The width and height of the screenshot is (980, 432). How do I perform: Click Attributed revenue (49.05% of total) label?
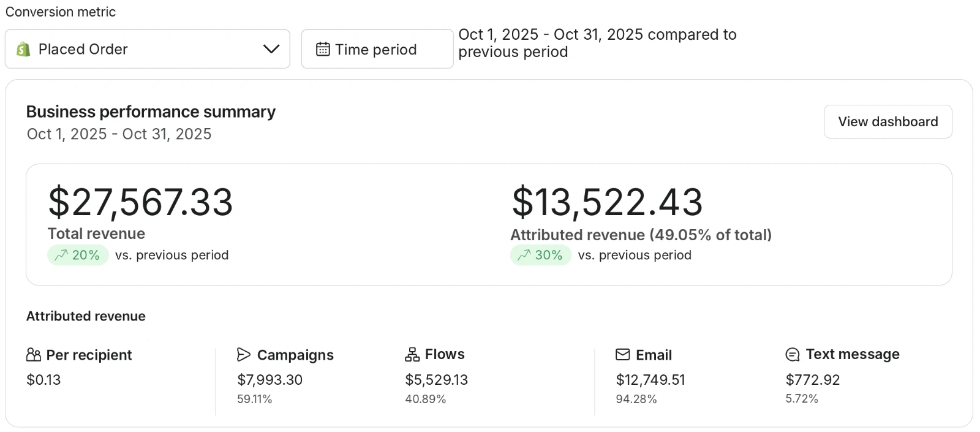point(641,235)
